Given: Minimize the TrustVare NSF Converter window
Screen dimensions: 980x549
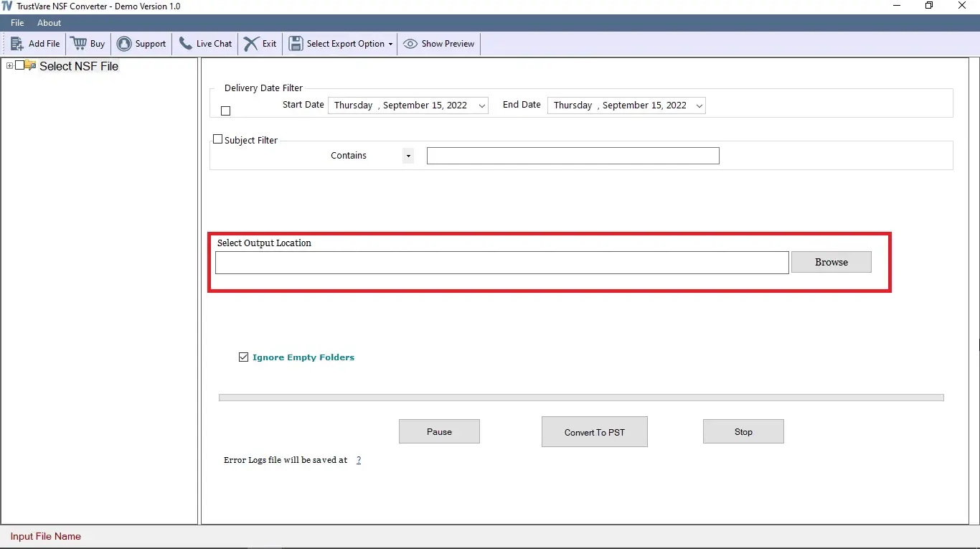Looking at the screenshot, I should tap(897, 6).
